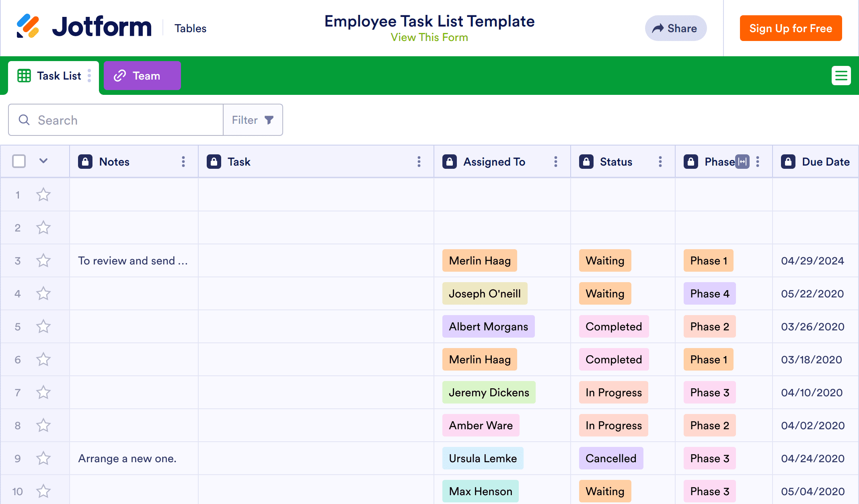The image size is (859, 504).
Task: Open the hamburger menu on green bar
Action: pos(841,76)
